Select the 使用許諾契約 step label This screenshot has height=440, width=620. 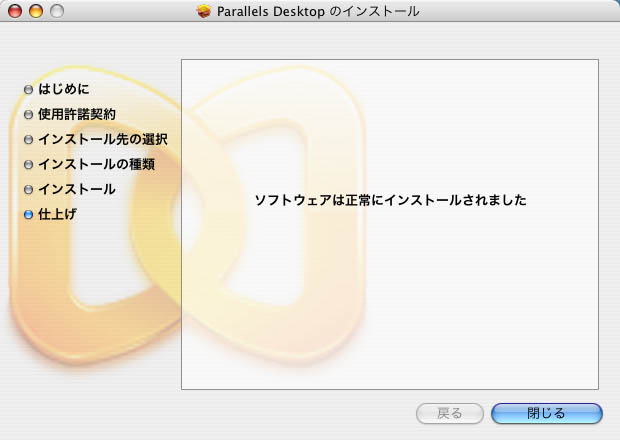click(76, 114)
